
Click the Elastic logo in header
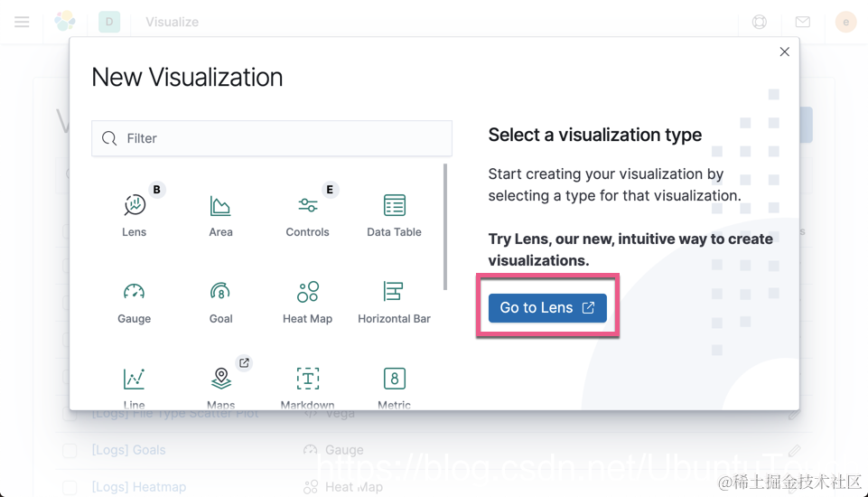tap(65, 21)
